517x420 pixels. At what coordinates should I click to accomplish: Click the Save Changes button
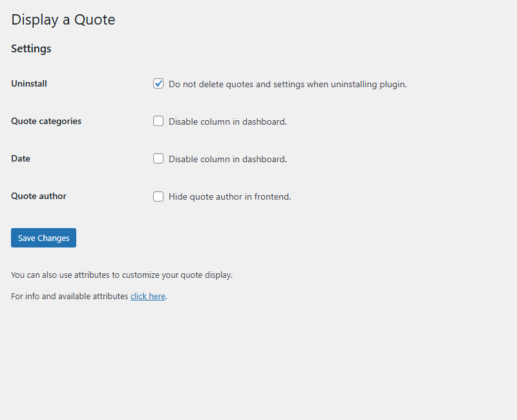pos(43,238)
